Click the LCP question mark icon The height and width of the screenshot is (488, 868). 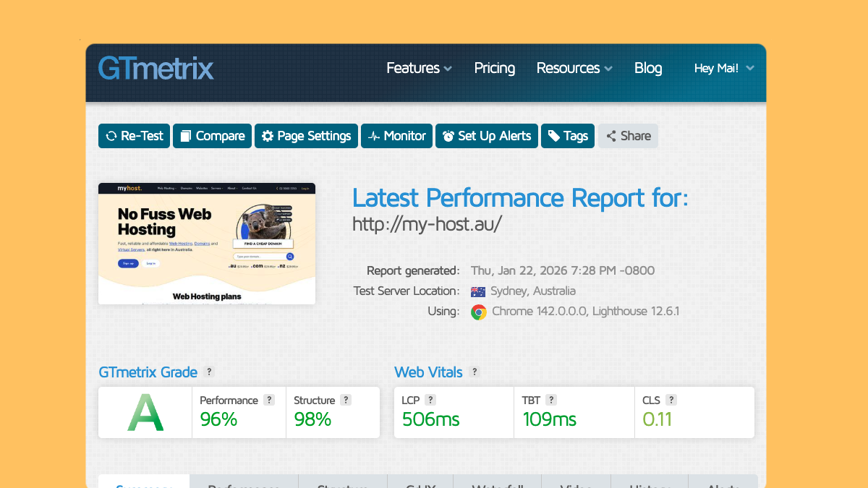click(x=430, y=400)
